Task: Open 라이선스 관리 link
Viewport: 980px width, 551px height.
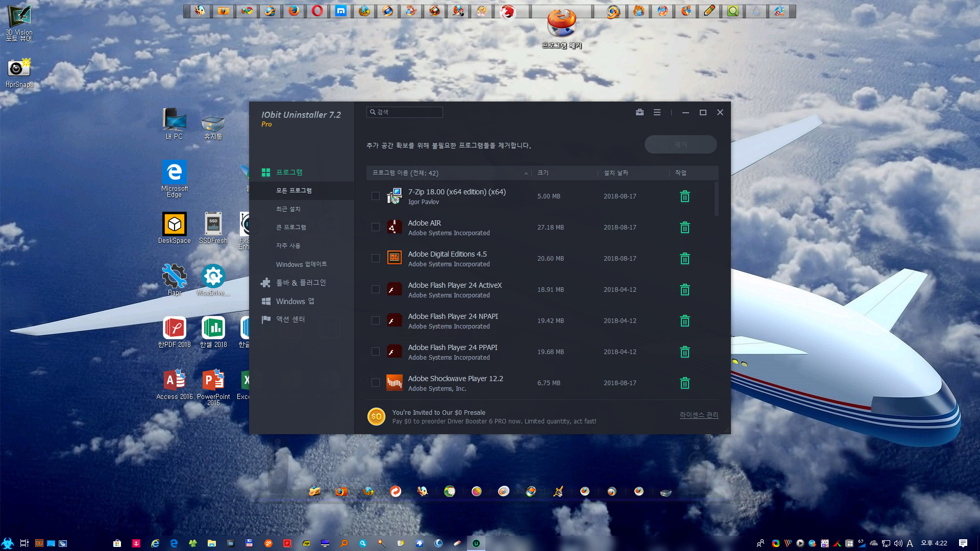Action: tap(699, 415)
